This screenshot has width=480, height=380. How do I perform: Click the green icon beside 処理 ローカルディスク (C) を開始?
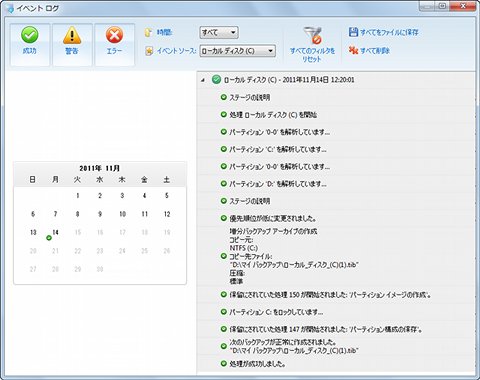[224, 114]
